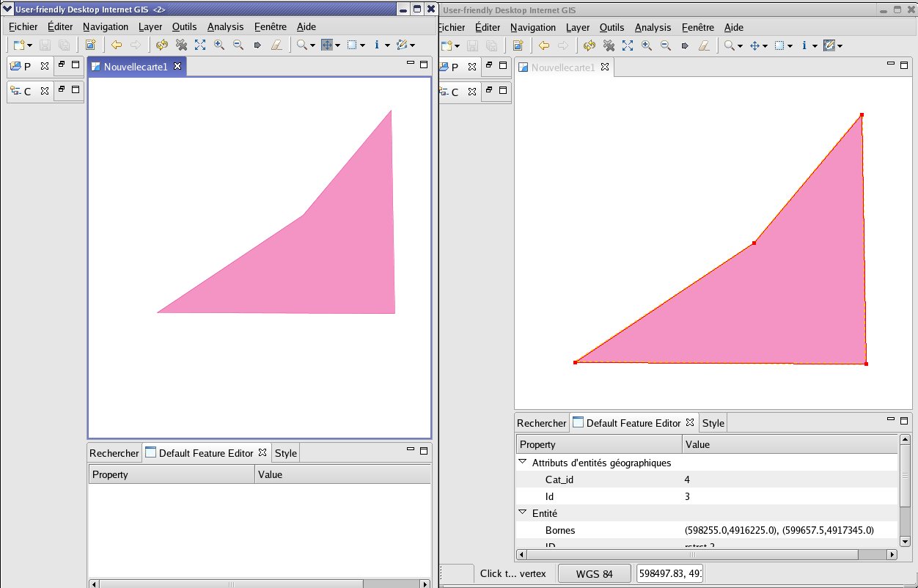Click the stop drawing icon in left window
Screen dimensions: 918x588
(x=181, y=45)
